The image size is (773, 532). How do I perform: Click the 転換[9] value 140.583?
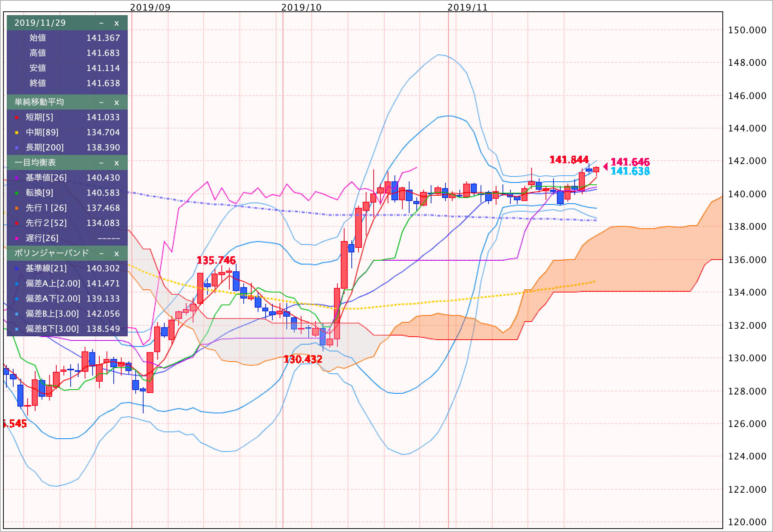click(103, 193)
